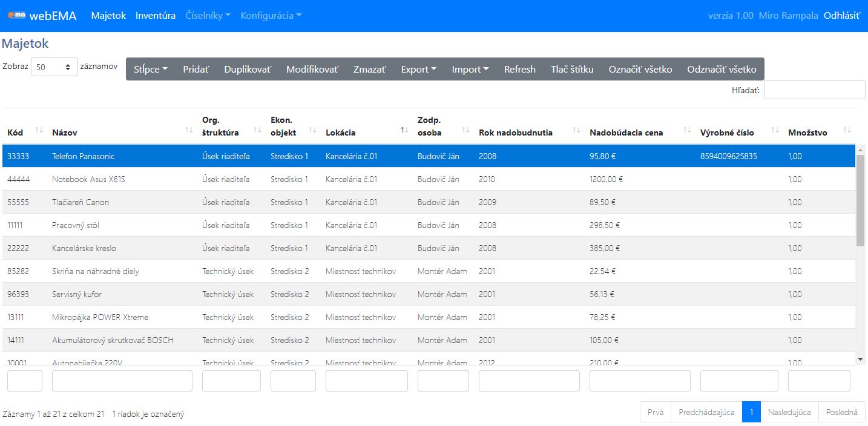This screenshot has height=426, width=868.
Task: Click Odznačiť všetko button
Action: pos(722,69)
